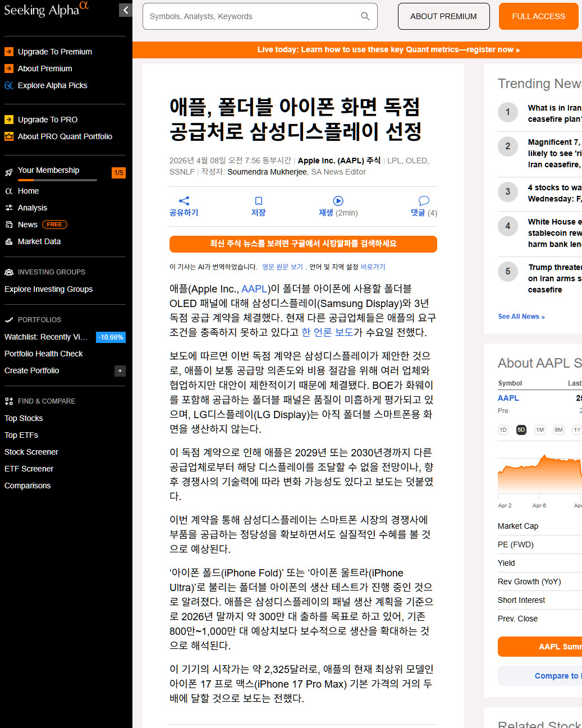Click the membership progress bar
Viewport: 582px width, 728px height.
(57, 180)
